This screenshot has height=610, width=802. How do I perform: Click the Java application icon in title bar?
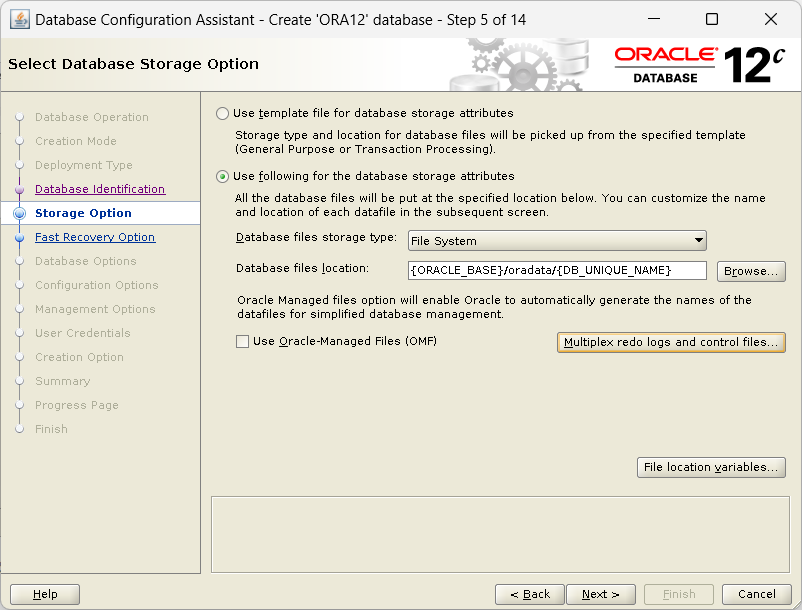point(20,20)
